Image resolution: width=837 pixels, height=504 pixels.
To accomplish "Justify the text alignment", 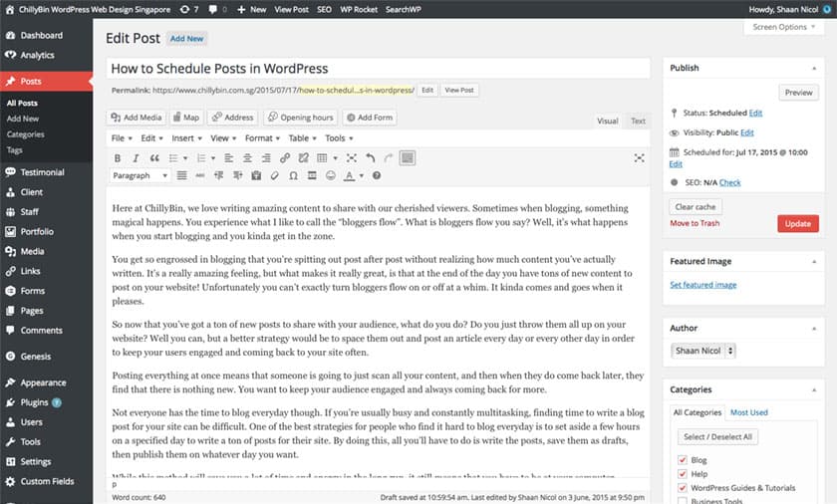I will coord(182,175).
